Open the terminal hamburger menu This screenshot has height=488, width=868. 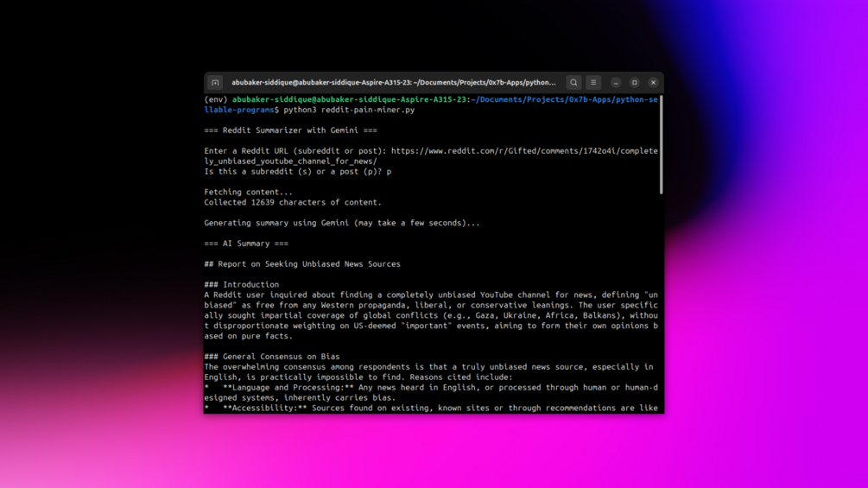pos(593,82)
